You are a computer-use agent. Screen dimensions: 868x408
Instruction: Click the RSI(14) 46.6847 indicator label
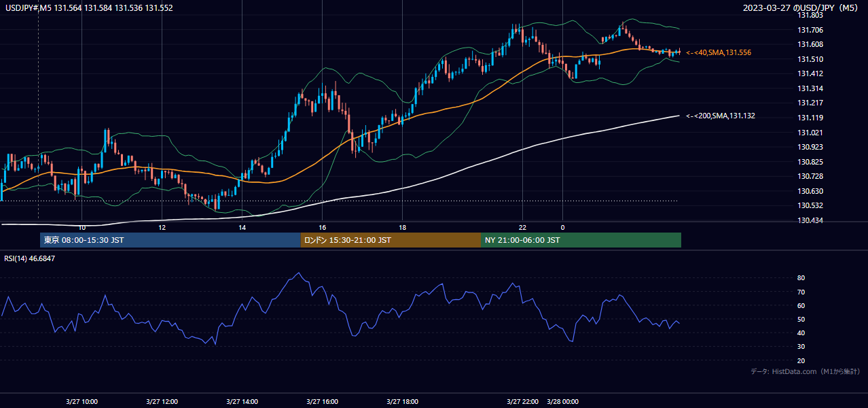(x=30, y=258)
